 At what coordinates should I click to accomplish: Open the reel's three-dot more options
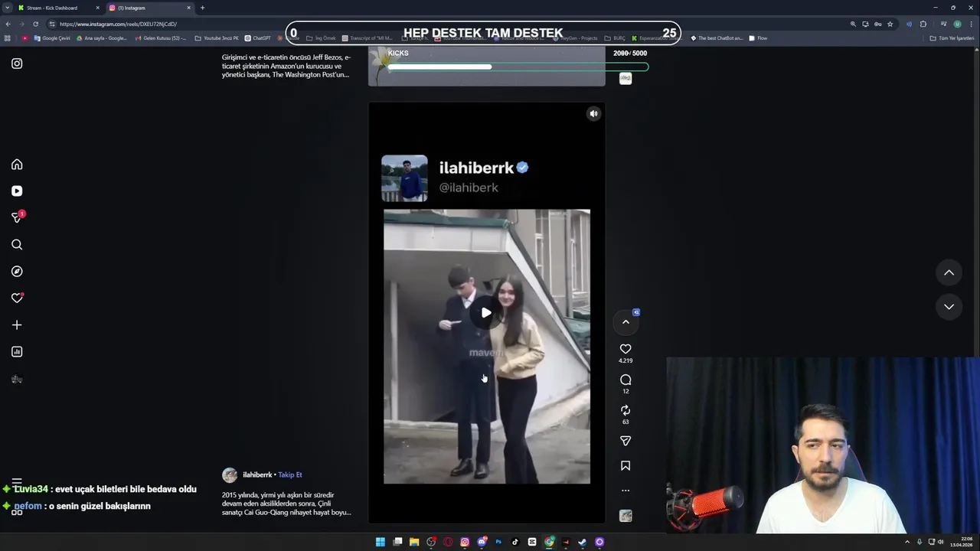[x=626, y=491]
